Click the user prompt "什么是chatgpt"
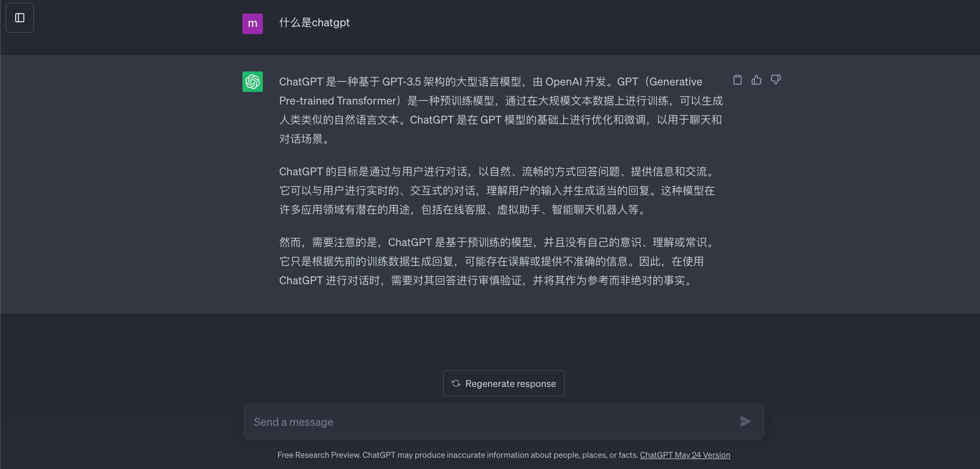The height and width of the screenshot is (469, 980). (314, 23)
